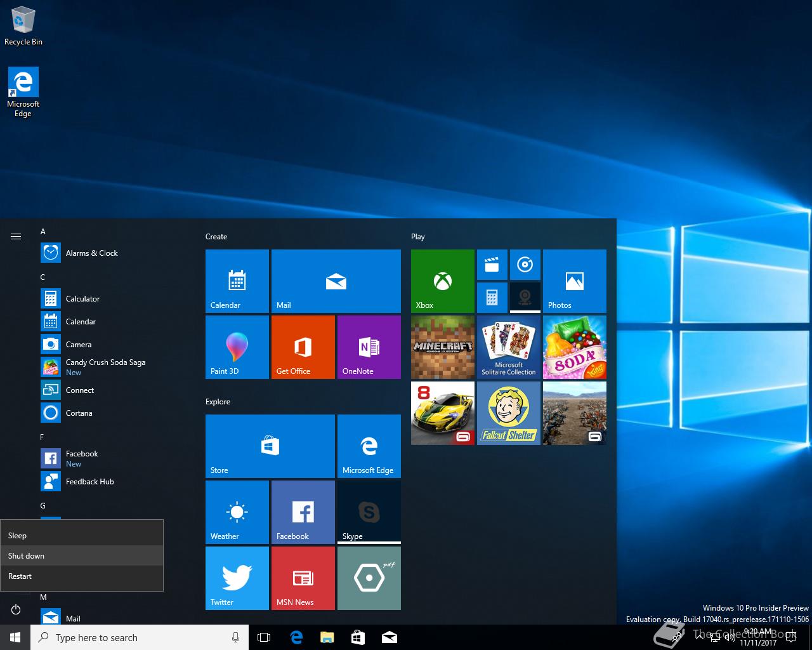Select Sleep from the power menu
812x650 pixels.
pos(82,535)
